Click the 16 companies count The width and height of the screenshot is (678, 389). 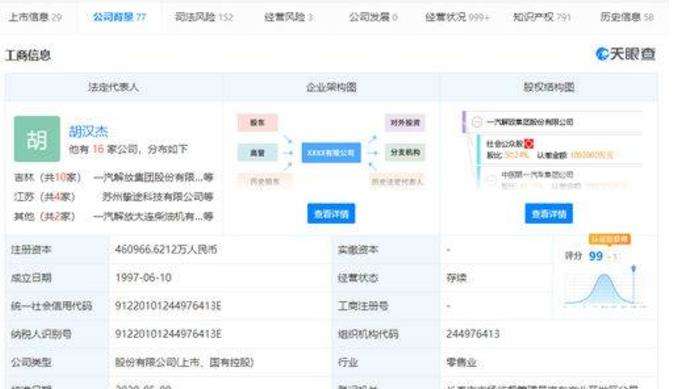[98, 149]
